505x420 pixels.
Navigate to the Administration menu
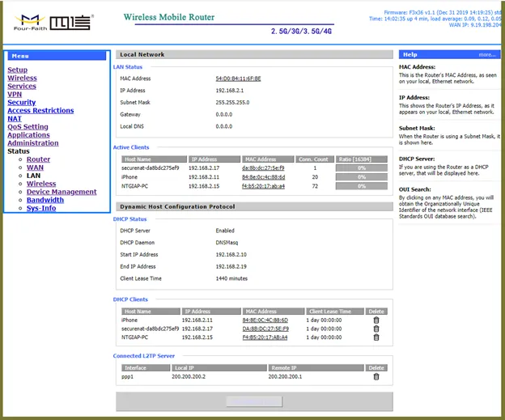pos(33,143)
